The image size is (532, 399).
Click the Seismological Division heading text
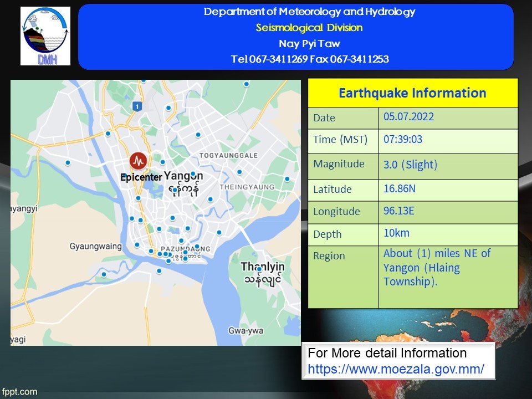[x=309, y=28]
